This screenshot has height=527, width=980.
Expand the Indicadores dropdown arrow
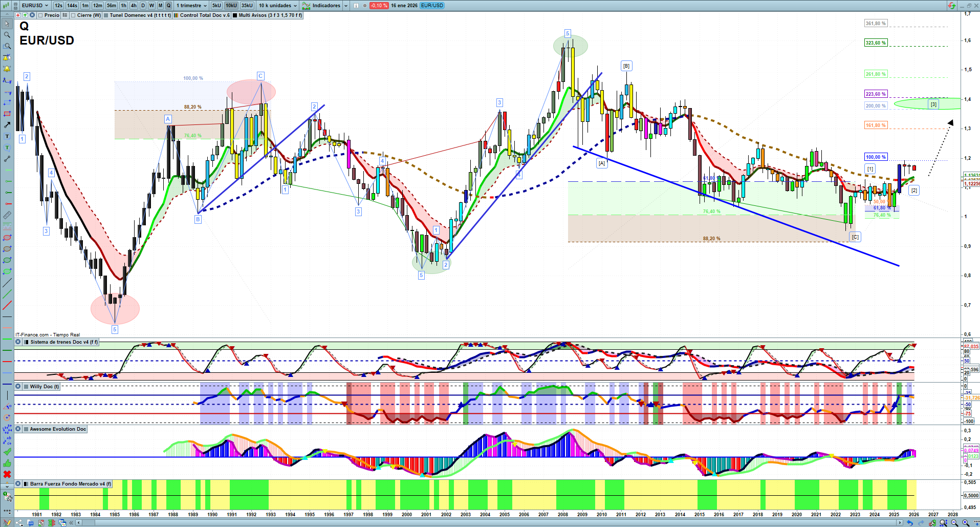(x=346, y=6)
